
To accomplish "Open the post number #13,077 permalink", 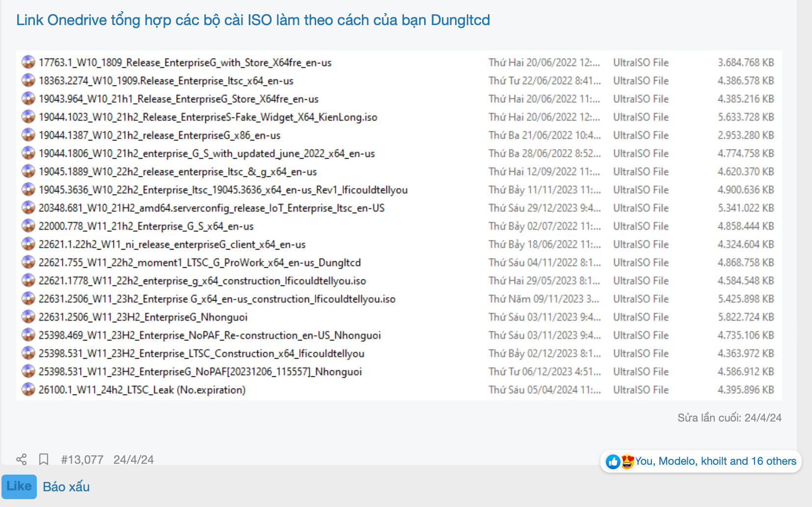I will 82,459.
